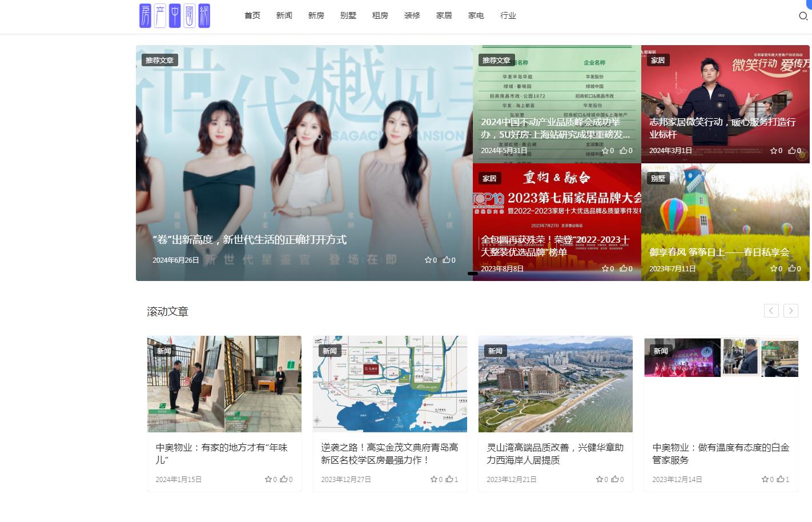Open article title 灵山湾高端品质改善

pos(555,453)
